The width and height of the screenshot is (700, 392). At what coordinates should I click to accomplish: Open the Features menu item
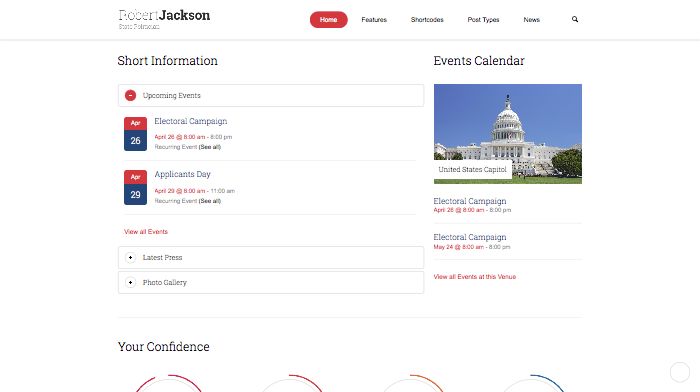pos(374,20)
